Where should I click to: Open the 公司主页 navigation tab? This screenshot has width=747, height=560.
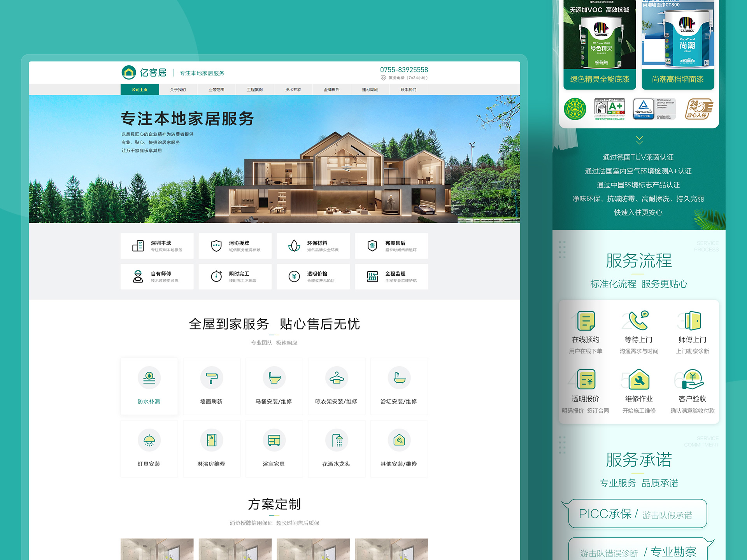(140, 90)
